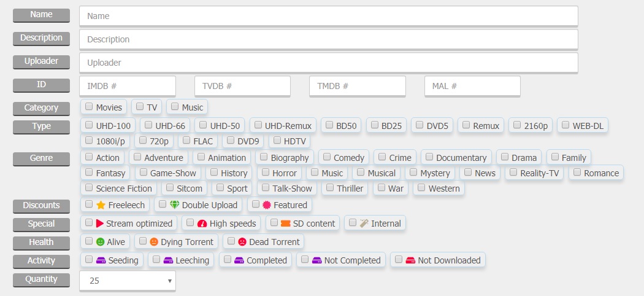Check the Science Fiction genre checkbox
Screen dimensions: 644x296
tap(89, 187)
